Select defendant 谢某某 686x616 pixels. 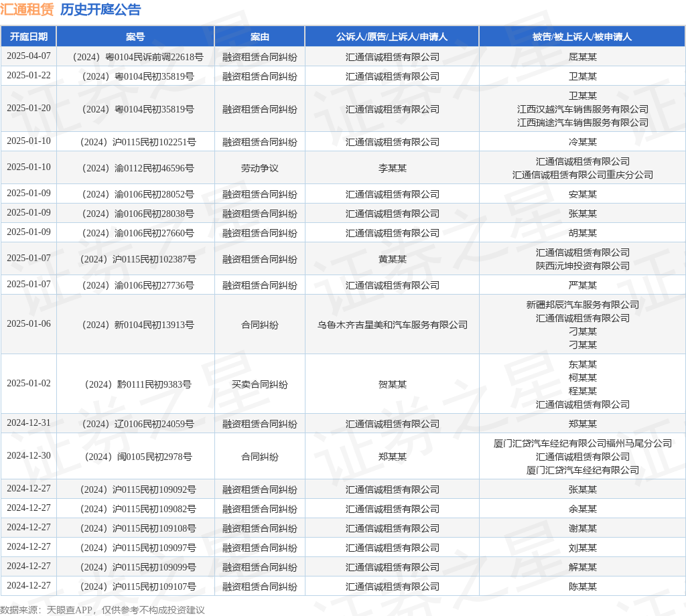tap(583, 528)
